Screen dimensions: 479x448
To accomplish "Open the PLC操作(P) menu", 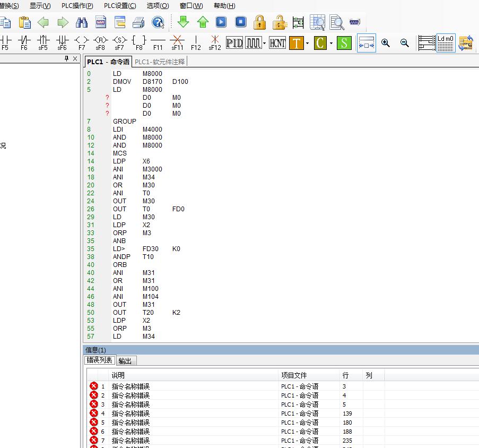I will click(77, 6).
